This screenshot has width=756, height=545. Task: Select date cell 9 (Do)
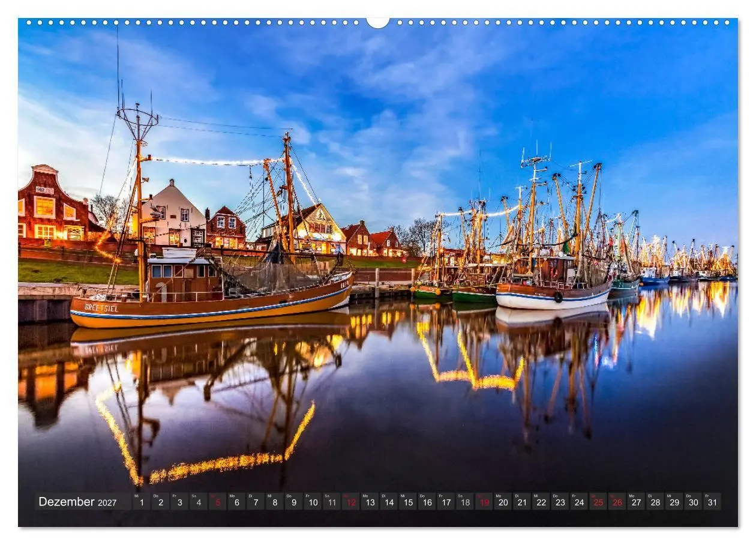click(x=293, y=502)
